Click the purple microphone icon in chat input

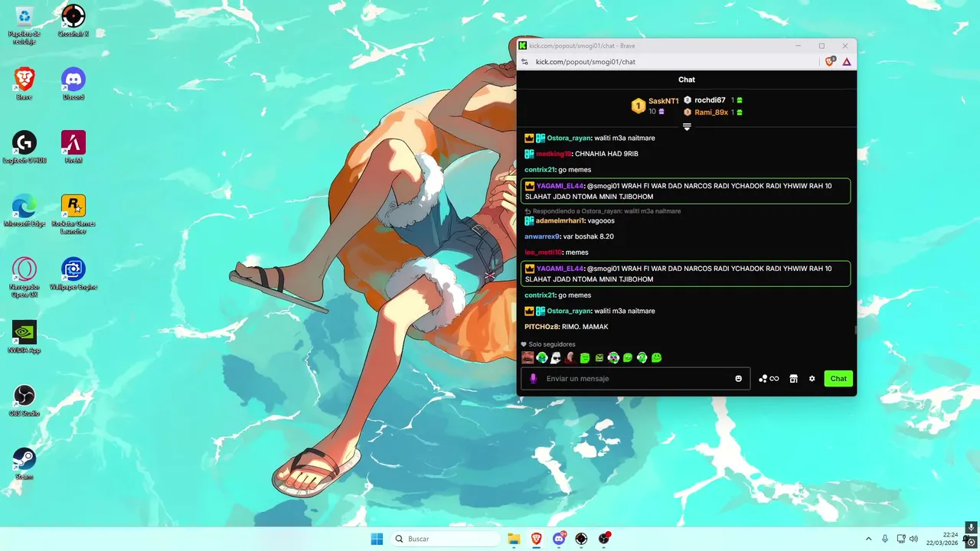(x=534, y=379)
